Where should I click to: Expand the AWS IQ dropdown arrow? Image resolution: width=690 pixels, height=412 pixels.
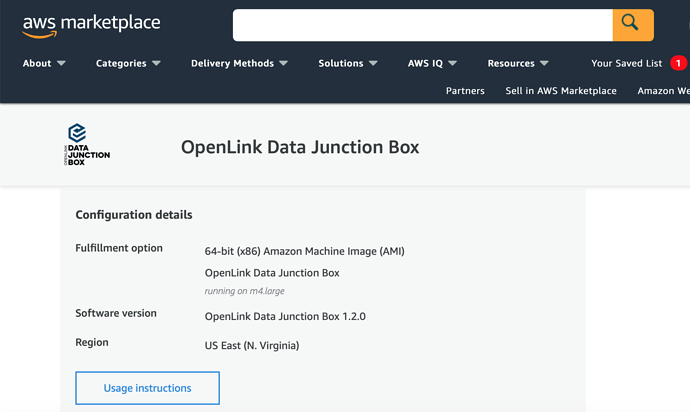pos(452,63)
